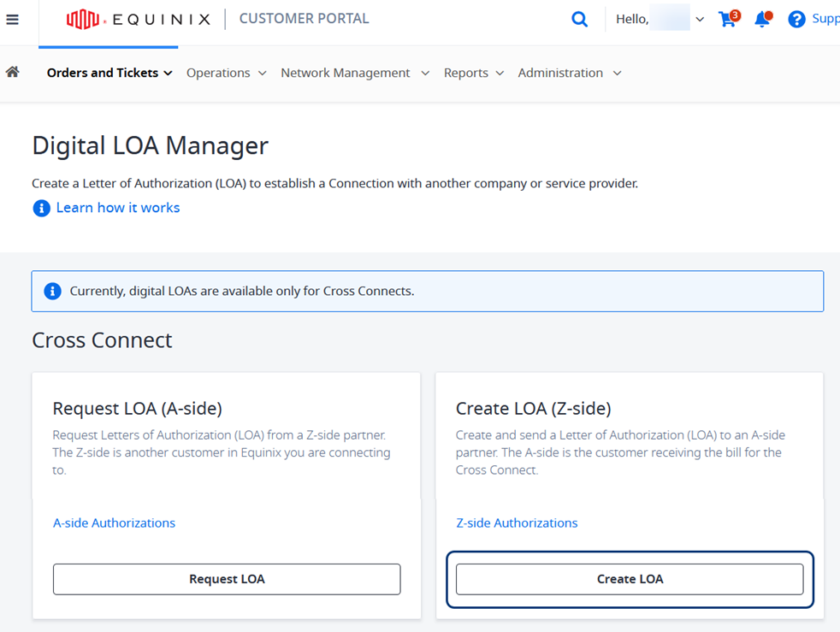Expand the Reports menu
This screenshot has width=840, height=632.
click(474, 73)
